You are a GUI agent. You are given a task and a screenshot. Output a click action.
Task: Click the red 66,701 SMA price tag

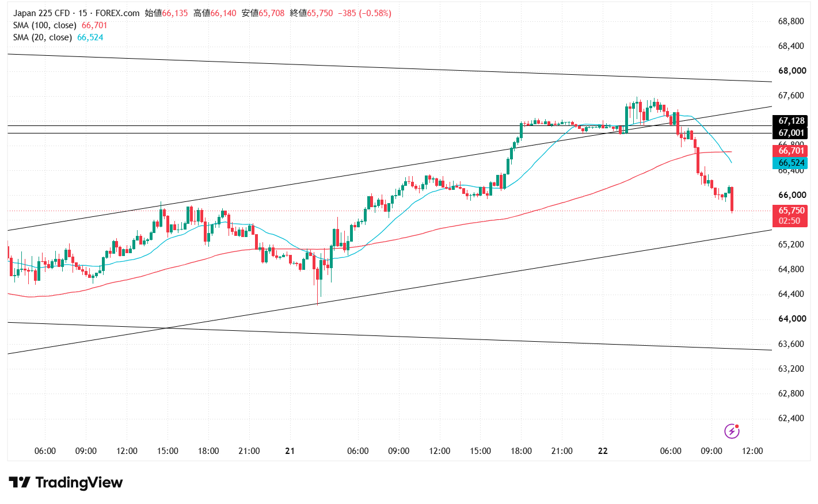[x=790, y=151]
